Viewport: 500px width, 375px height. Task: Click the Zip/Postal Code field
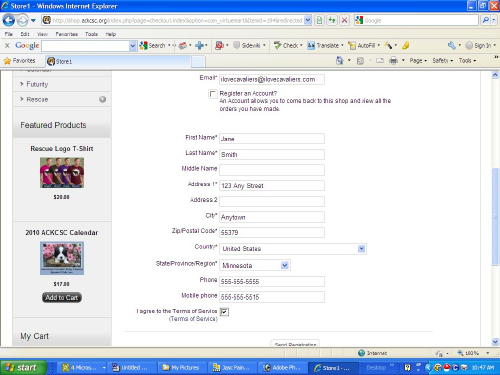point(272,232)
